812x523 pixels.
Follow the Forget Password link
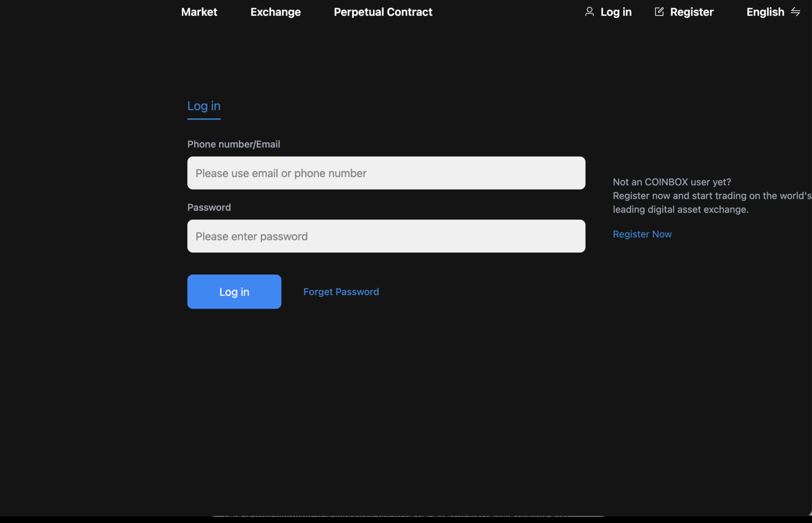click(341, 292)
